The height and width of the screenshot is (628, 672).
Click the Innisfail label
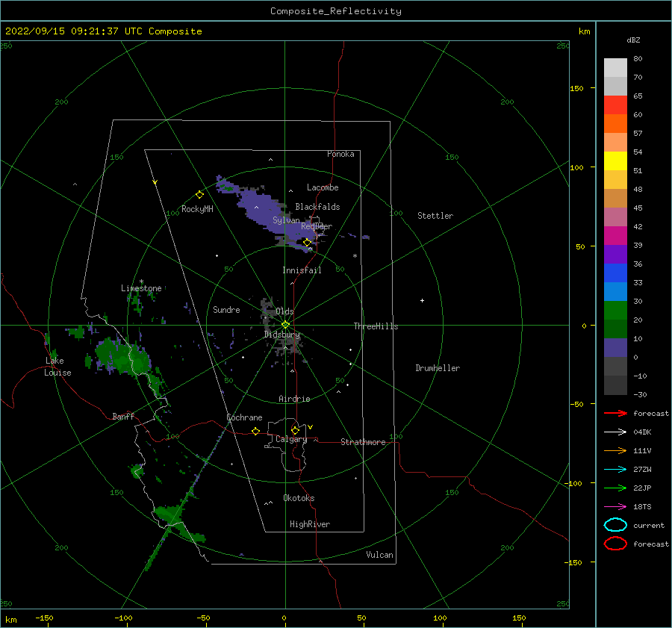click(302, 270)
